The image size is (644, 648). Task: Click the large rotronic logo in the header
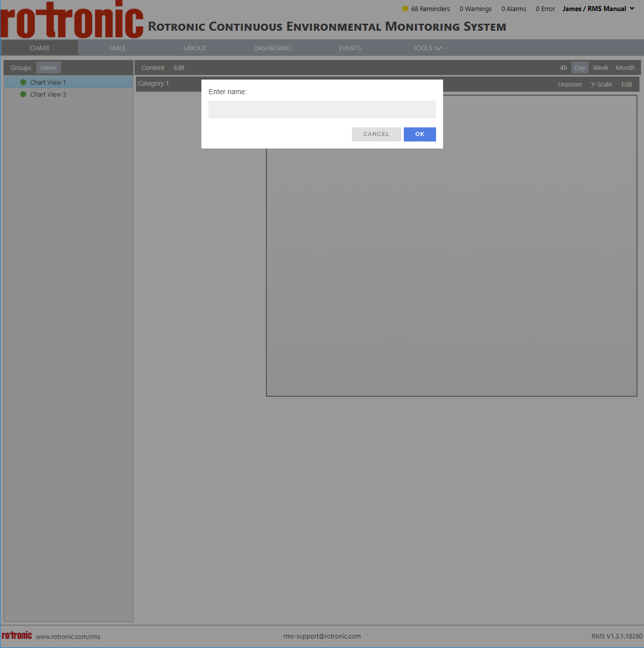click(72, 20)
